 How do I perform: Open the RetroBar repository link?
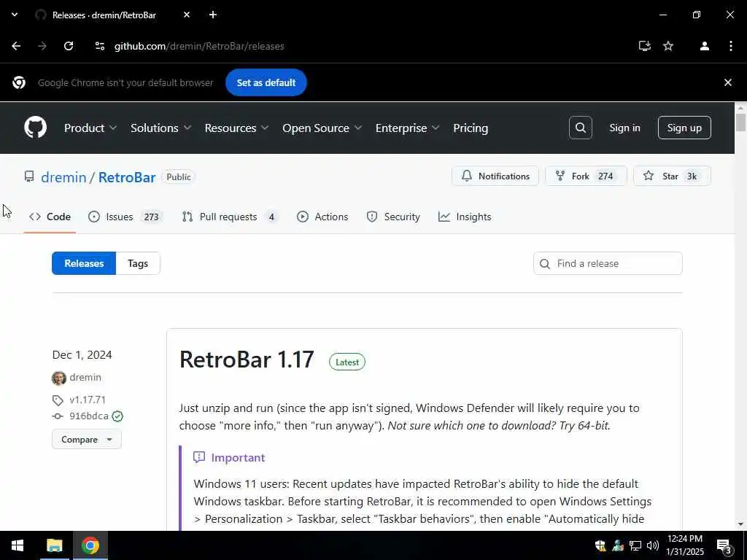(127, 177)
